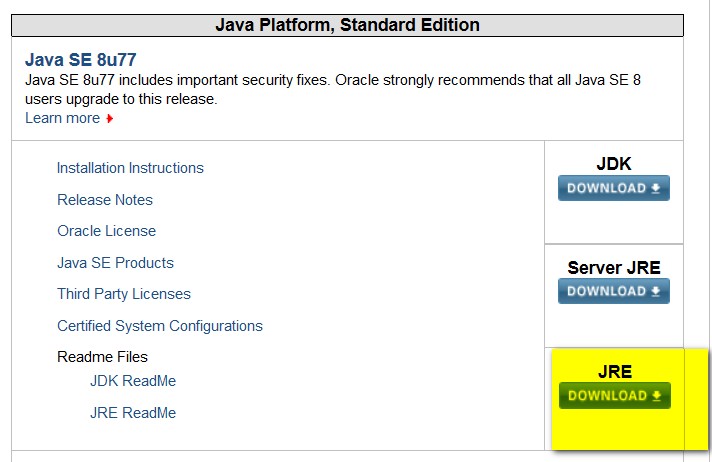Screen dimensions: 712x462
Task: Click the download arrow icon under JDK
Action: 656,188
